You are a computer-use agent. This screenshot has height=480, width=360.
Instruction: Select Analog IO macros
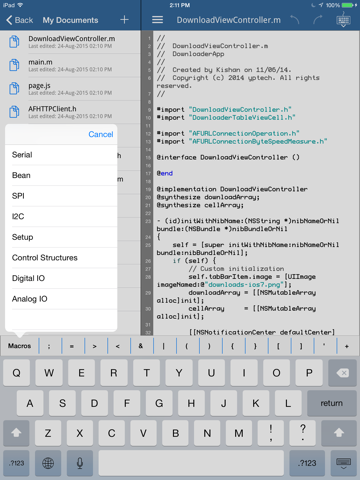tap(61, 299)
